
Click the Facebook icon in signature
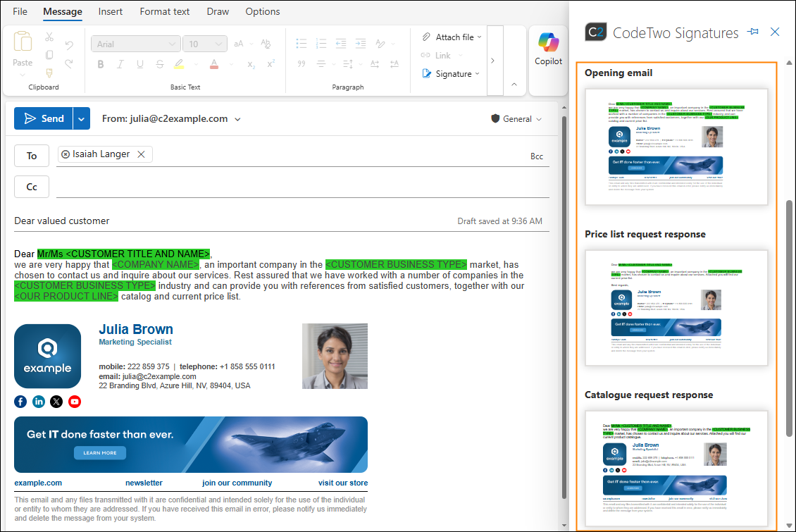click(20, 402)
